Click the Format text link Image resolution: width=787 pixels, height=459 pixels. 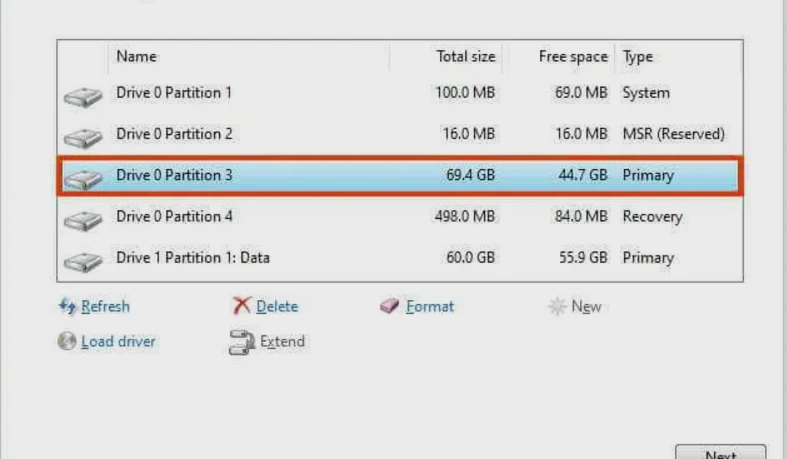click(429, 307)
